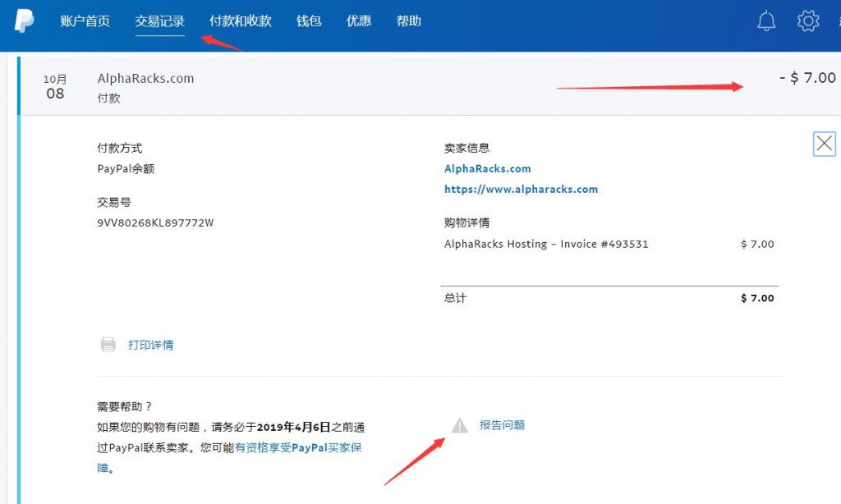Click 报告问题 link

point(502,425)
